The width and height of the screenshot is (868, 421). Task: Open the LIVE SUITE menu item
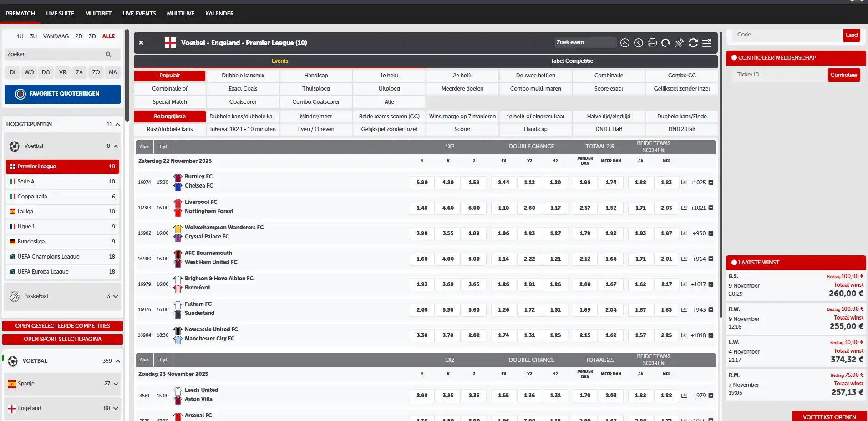click(x=60, y=13)
